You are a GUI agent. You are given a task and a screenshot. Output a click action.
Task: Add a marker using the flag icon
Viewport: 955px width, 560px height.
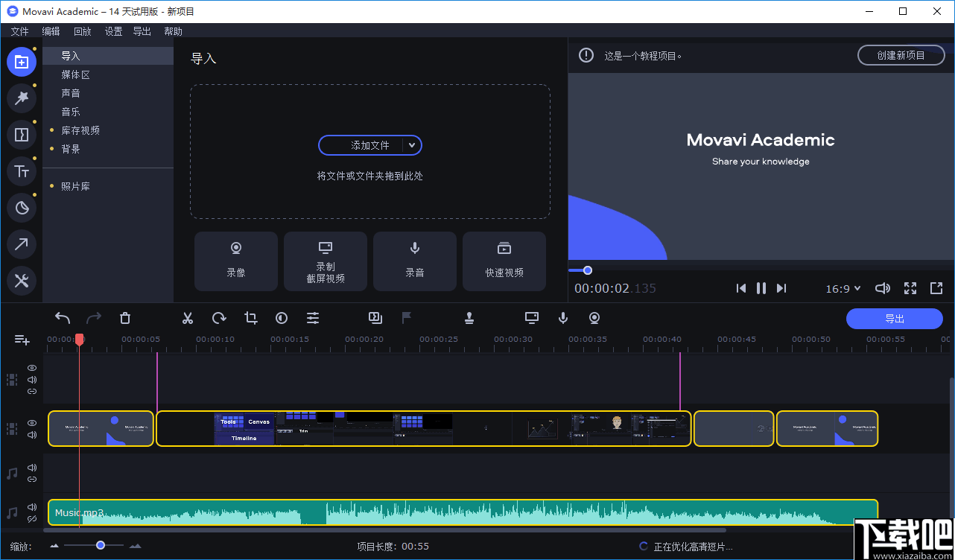[406, 317]
